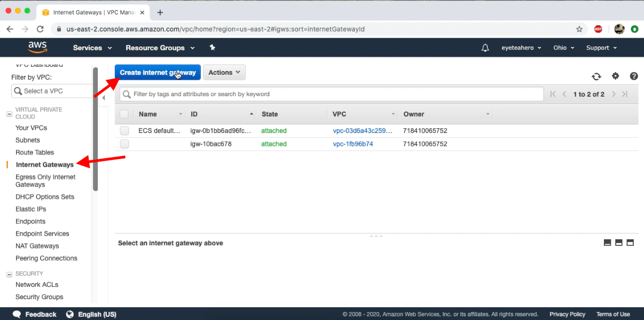
Task: Set details pane to half-height layout icon
Action: pos(619,243)
